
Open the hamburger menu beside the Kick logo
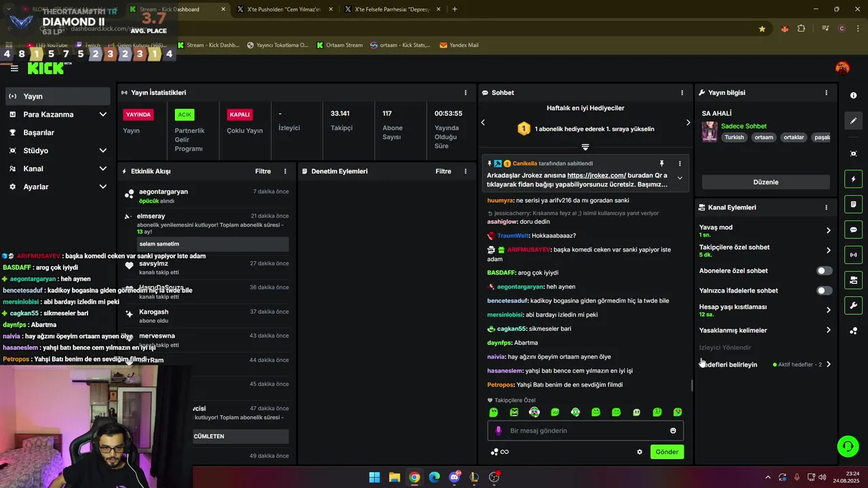[14, 68]
